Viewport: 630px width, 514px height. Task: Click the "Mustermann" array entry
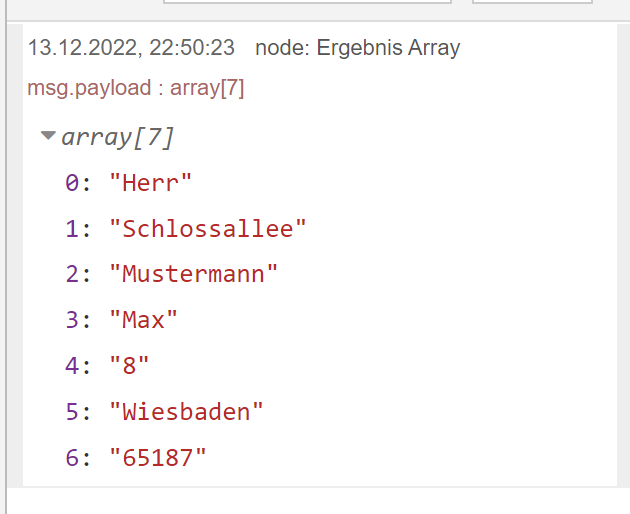[x=194, y=274]
